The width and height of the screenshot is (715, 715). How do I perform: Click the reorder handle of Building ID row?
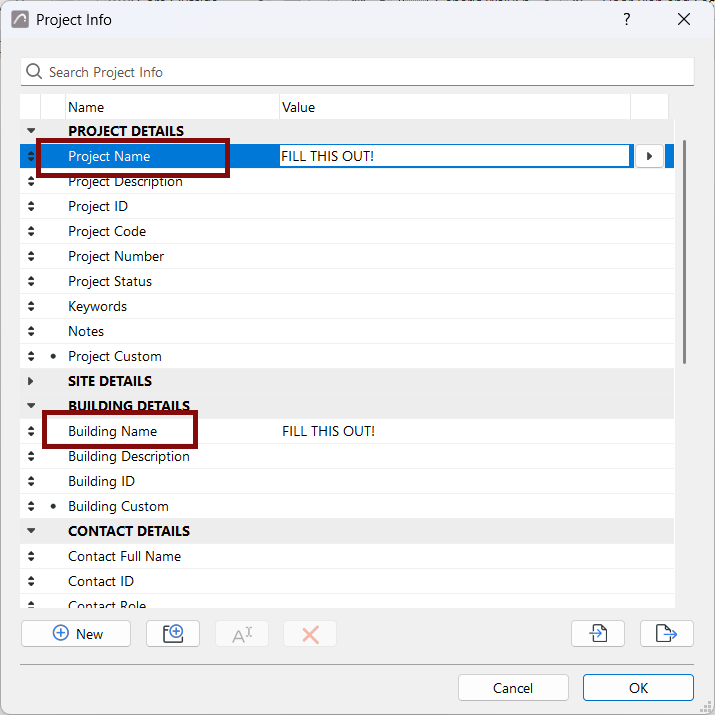click(x=31, y=481)
